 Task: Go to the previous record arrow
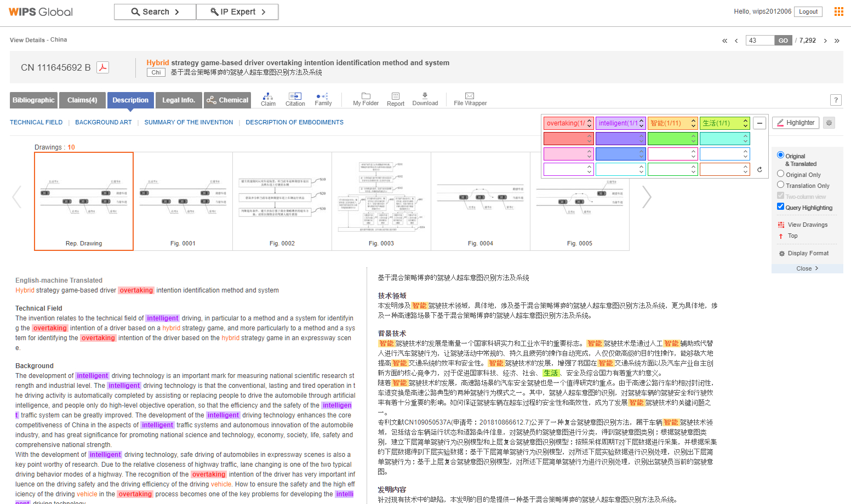click(736, 41)
